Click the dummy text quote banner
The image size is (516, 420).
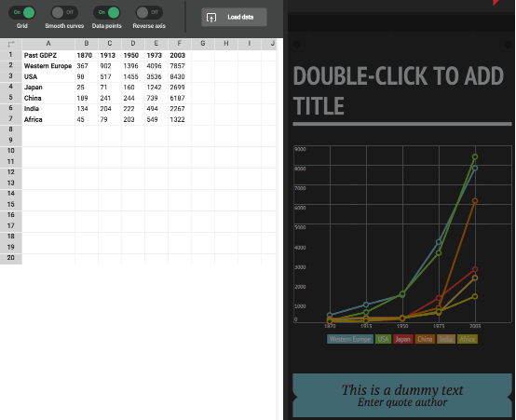click(x=402, y=395)
